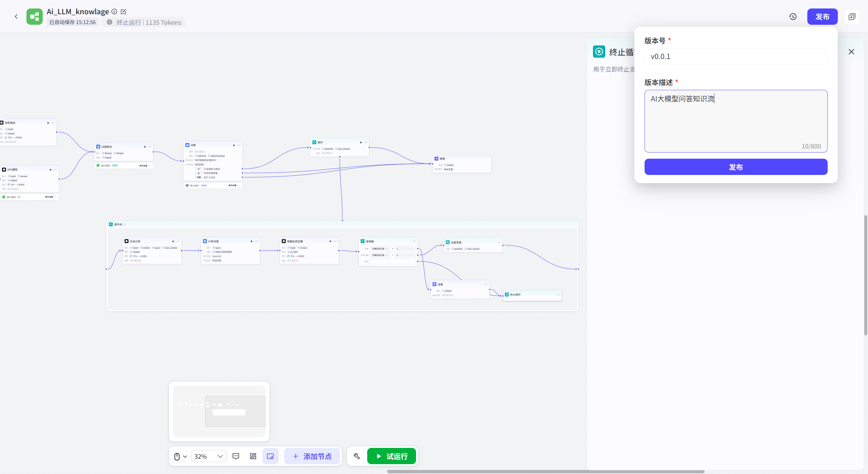Viewport: 868px width, 474px height.
Task: Add a comment with speech bubble icon
Action: (236, 456)
